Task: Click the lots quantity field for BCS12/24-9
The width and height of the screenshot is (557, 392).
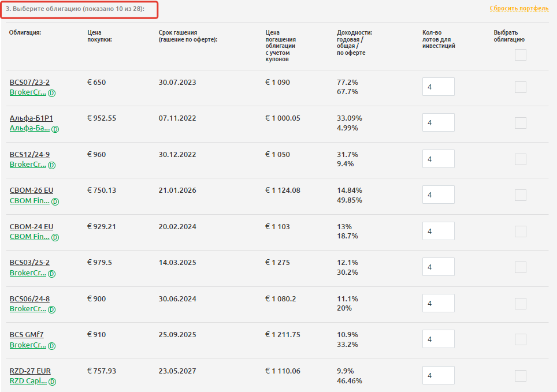Action: tap(438, 159)
